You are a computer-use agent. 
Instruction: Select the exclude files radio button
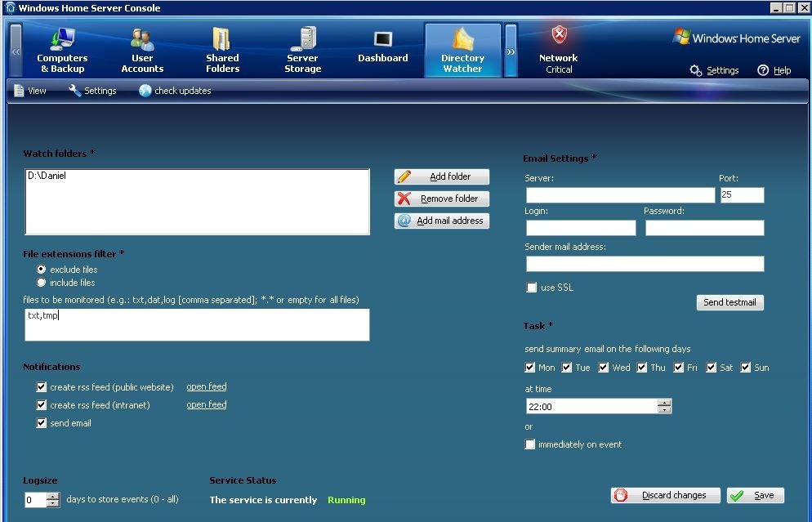tap(42, 270)
